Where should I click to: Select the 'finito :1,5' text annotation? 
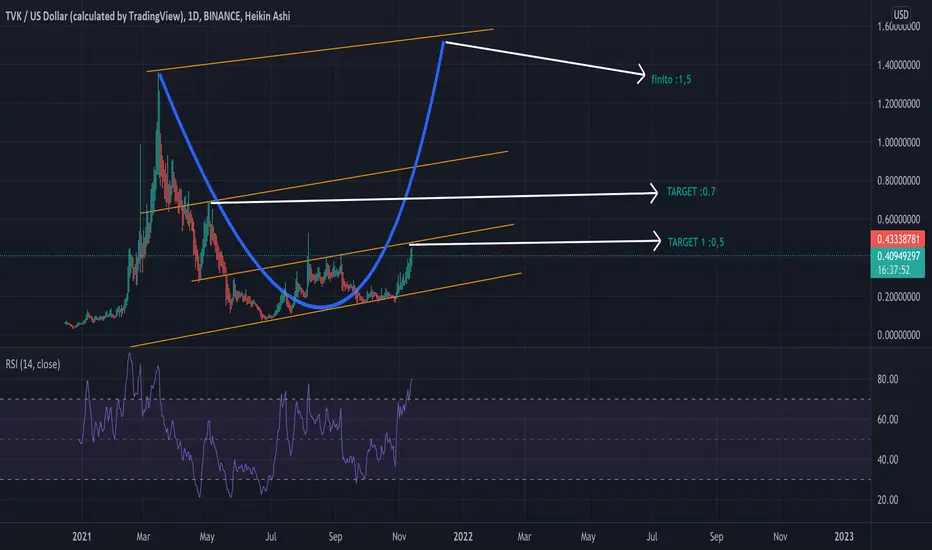pyautogui.click(x=671, y=79)
